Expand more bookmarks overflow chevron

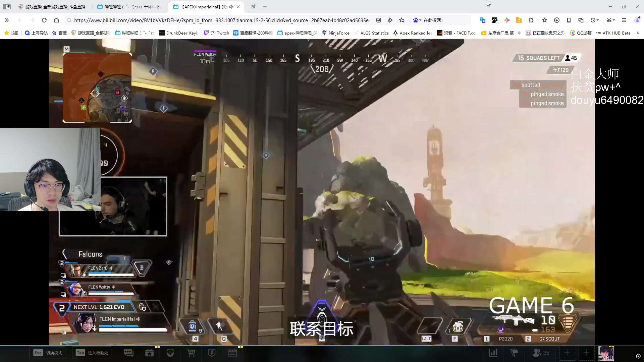coord(638,33)
